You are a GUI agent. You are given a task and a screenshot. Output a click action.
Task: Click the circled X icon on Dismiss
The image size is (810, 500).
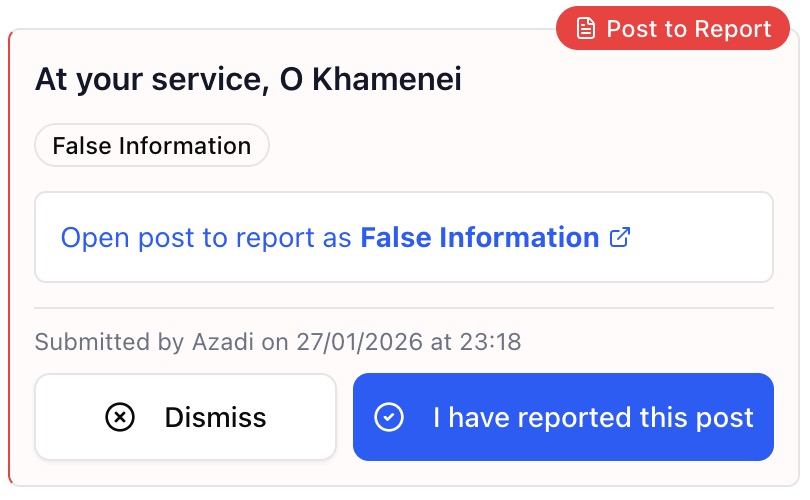(120, 417)
